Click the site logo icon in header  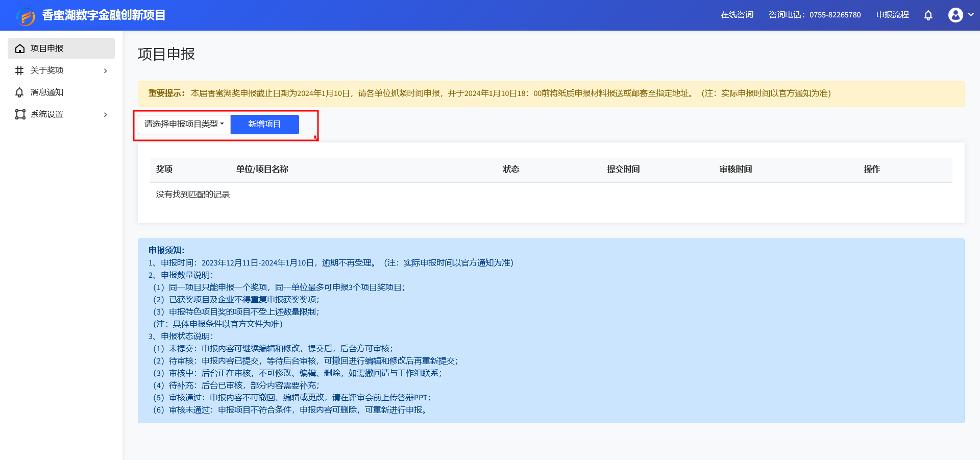[26, 16]
